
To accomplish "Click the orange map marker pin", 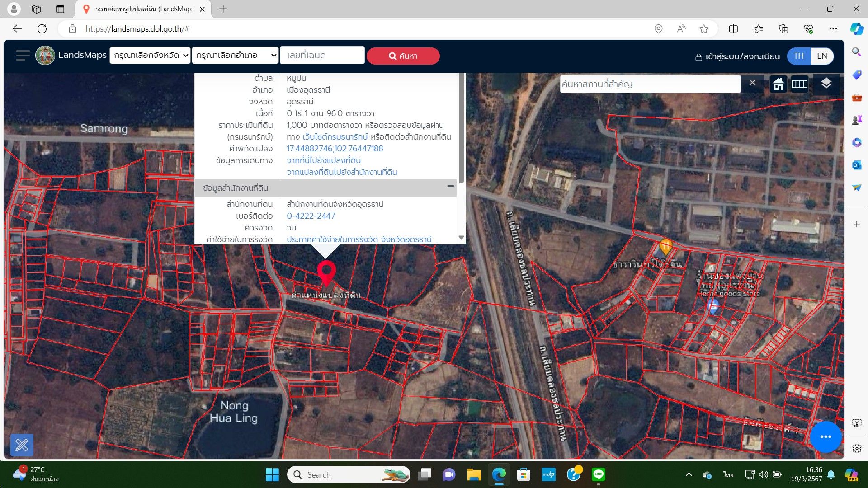I will point(665,247).
